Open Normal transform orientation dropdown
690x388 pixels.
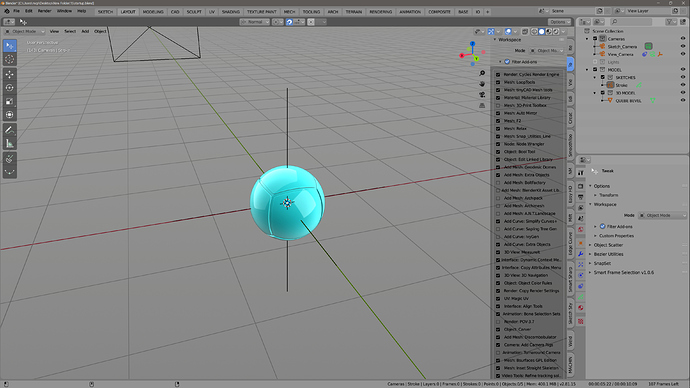click(x=255, y=22)
